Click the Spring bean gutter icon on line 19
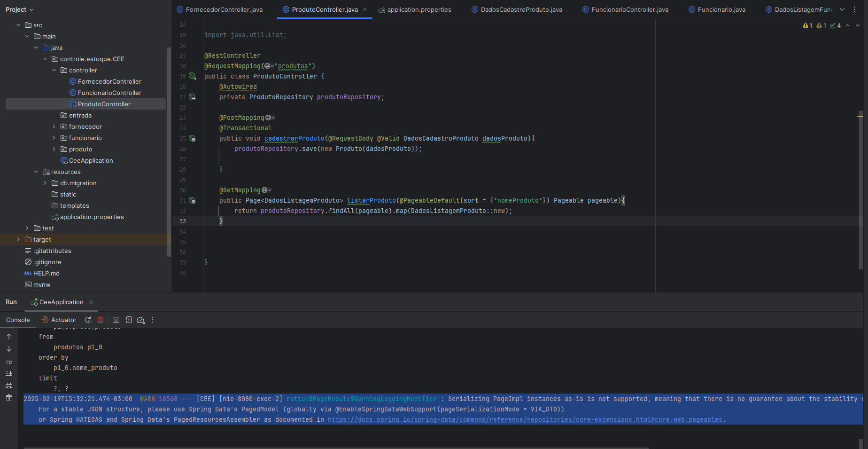 (x=192, y=76)
